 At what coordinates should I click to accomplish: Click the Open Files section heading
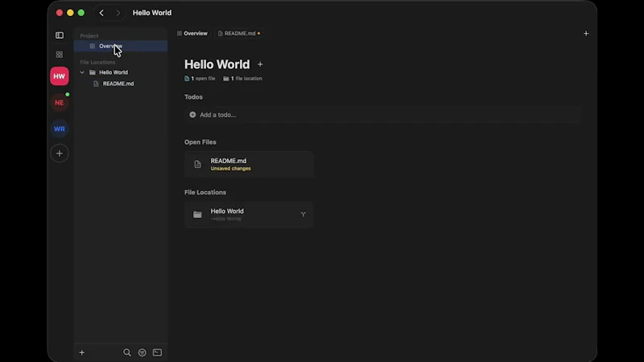coord(200,142)
